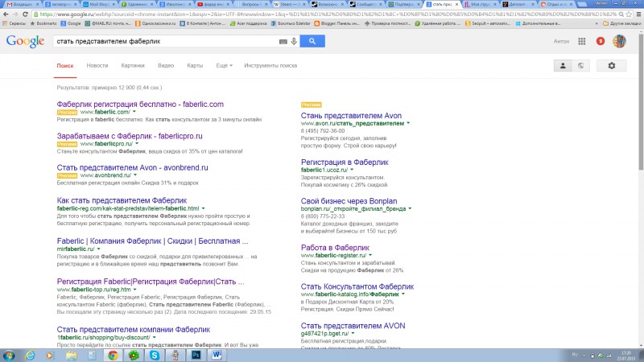Select the Видео search tab
Screen dimensions: 644x362
[166, 66]
